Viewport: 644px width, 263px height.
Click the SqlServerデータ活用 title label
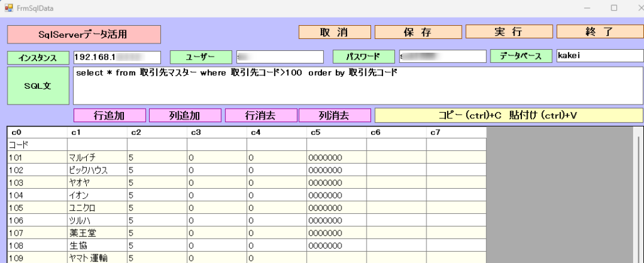click(84, 35)
